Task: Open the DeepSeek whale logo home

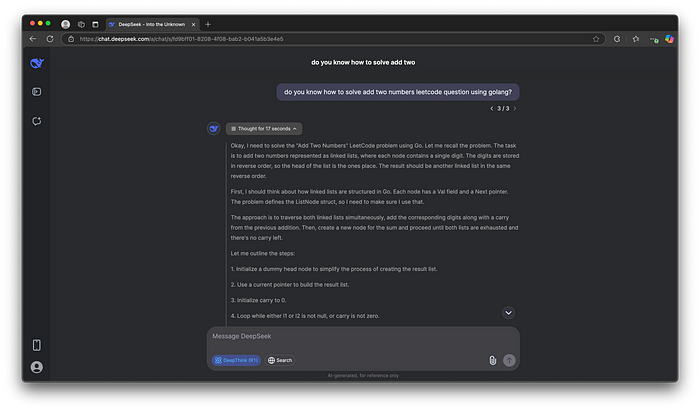Action: coord(37,63)
